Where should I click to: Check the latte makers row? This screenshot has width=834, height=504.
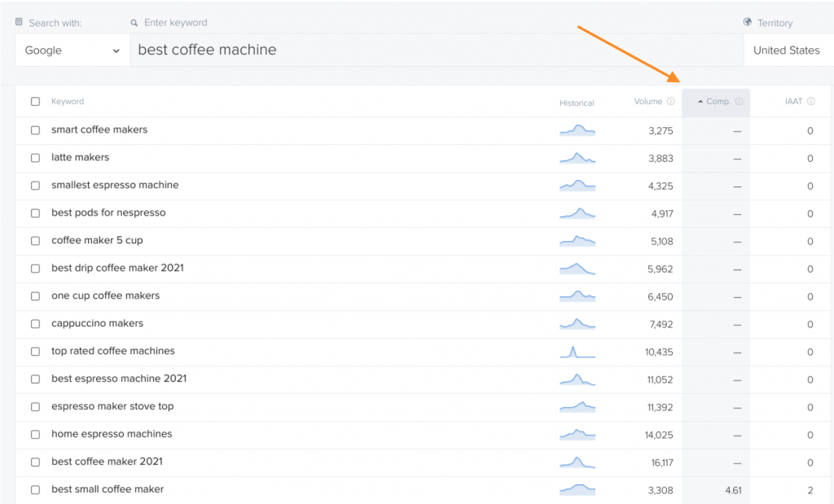point(35,158)
